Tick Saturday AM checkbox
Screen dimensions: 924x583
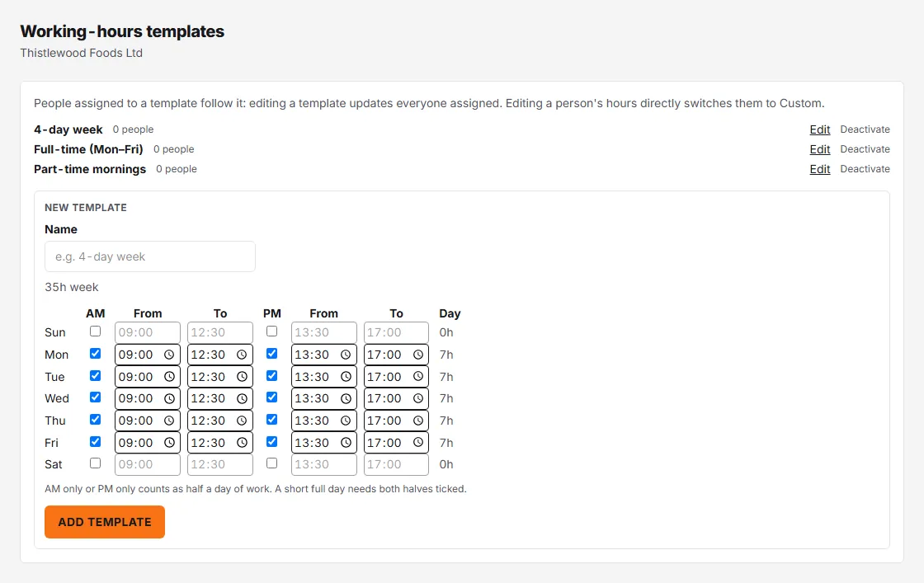point(95,463)
